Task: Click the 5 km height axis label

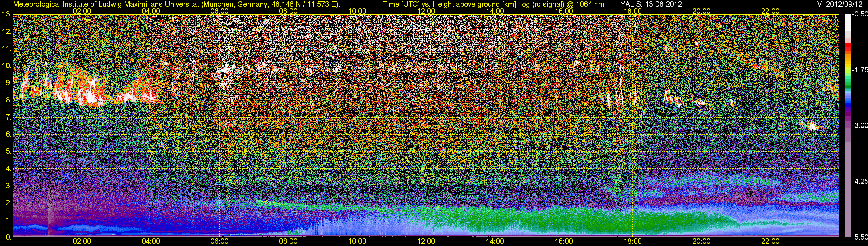Action: pyautogui.click(x=8, y=151)
